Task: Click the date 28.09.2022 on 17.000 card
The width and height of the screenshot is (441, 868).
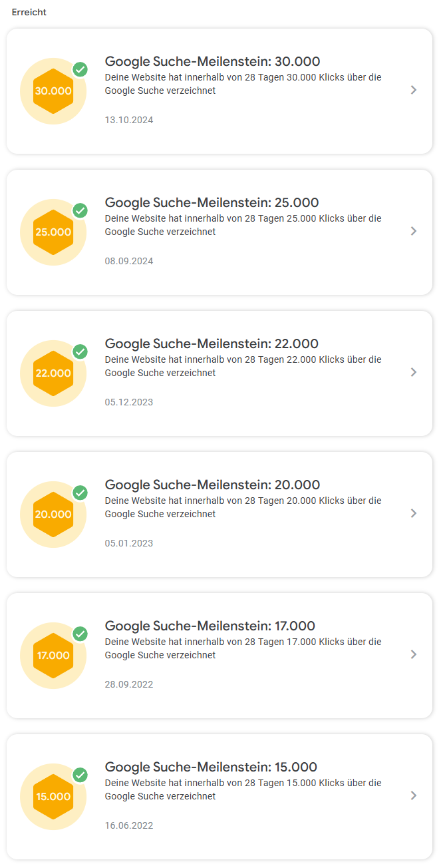Action: pyautogui.click(x=129, y=684)
